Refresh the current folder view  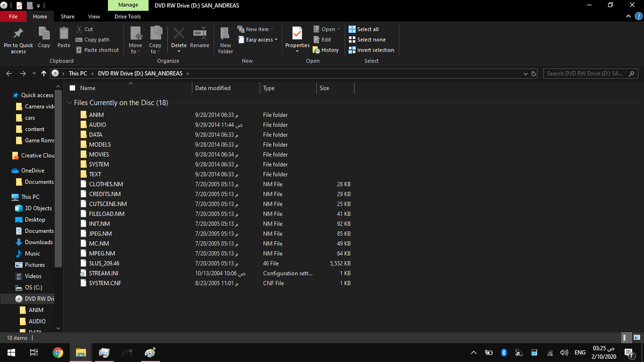coord(533,73)
